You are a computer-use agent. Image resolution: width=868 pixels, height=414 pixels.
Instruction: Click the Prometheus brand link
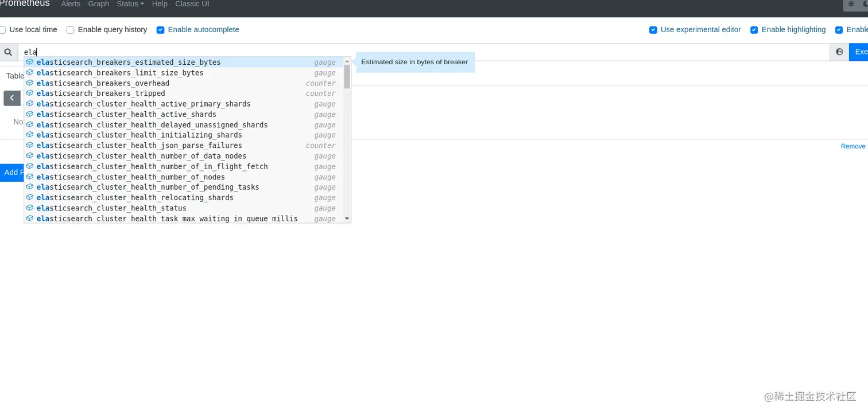coord(25,4)
